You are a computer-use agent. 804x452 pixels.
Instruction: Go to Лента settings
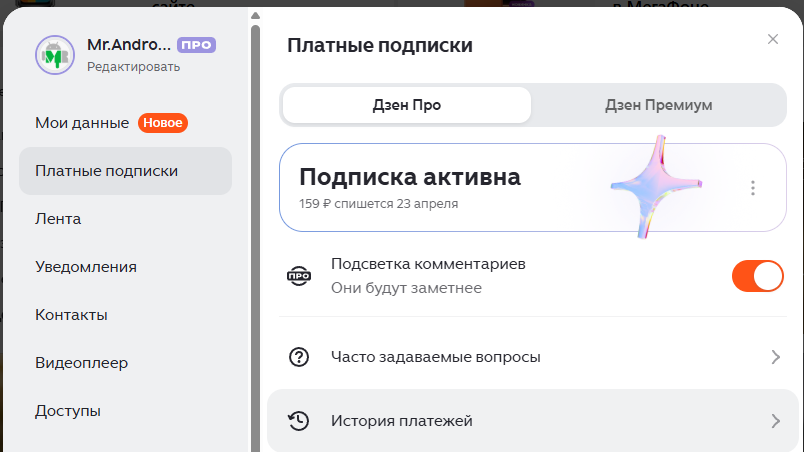[58, 219]
